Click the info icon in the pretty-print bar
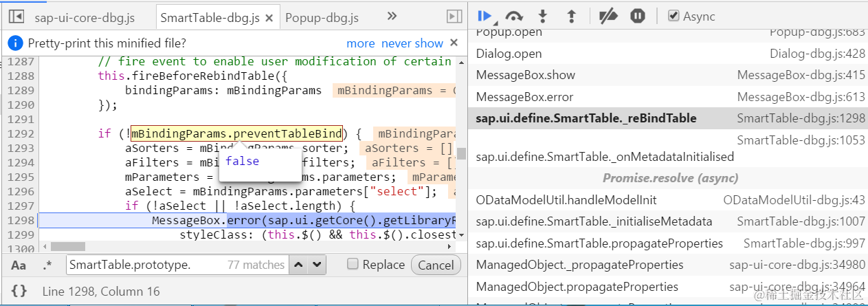The image size is (868, 306). tap(16, 43)
